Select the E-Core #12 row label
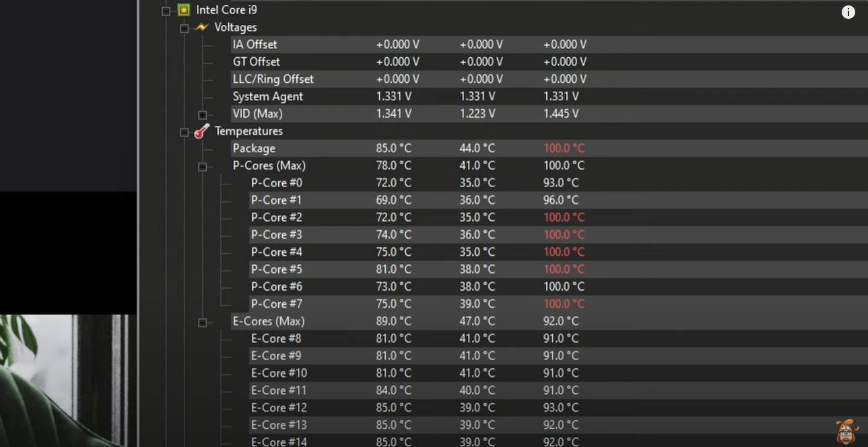This screenshot has height=447, width=868. tap(279, 408)
